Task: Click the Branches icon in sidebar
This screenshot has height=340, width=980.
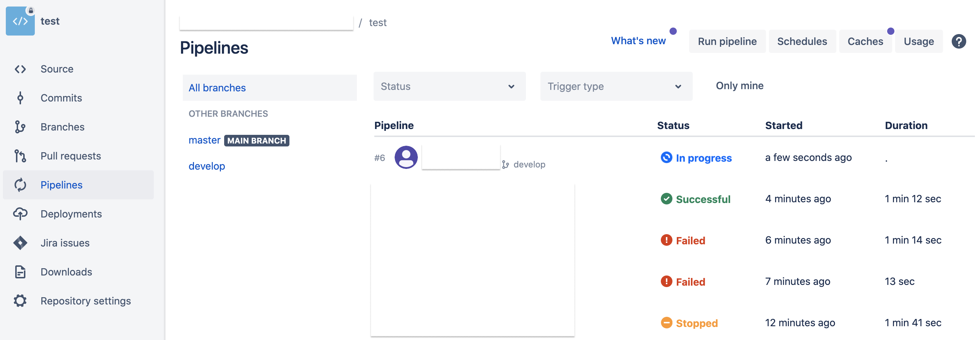Action: [20, 127]
